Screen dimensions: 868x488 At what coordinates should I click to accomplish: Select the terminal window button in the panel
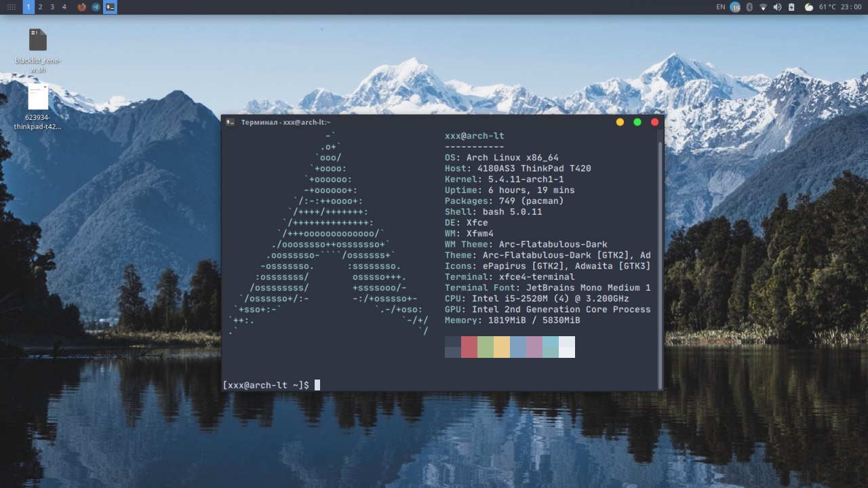pos(110,7)
